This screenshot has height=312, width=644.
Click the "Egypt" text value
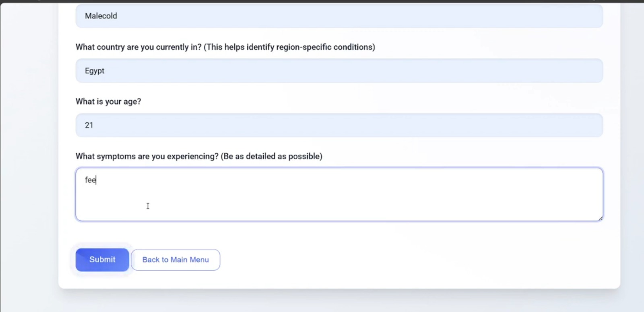[95, 71]
